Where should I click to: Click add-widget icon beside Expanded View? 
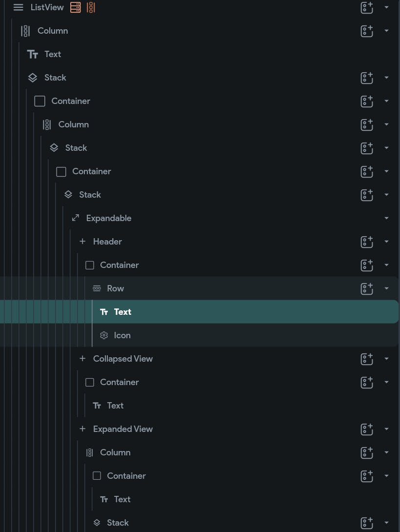(x=367, y=429)
